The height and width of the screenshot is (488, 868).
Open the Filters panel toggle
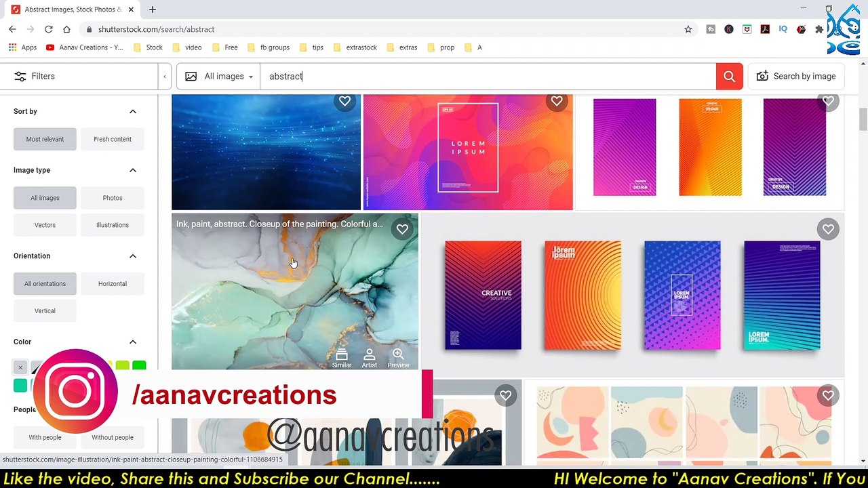point(35,77)
